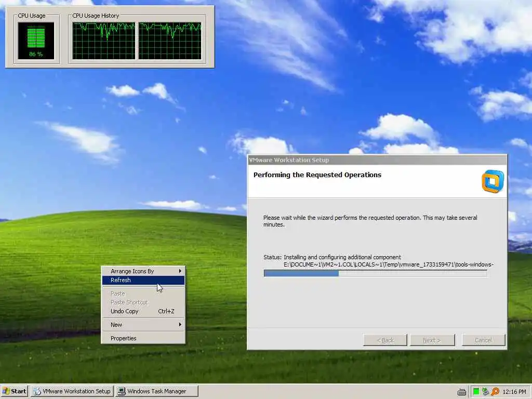Viewport: 532px width, 399px height.
Task: Click the Start button Windows flag icon
Action: pos(6,391)
